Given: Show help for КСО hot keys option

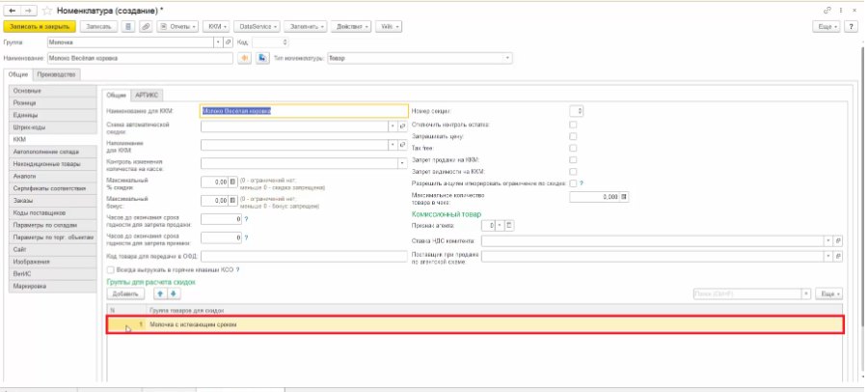Looking at the screenshot, I should click(x=237, y=270).
